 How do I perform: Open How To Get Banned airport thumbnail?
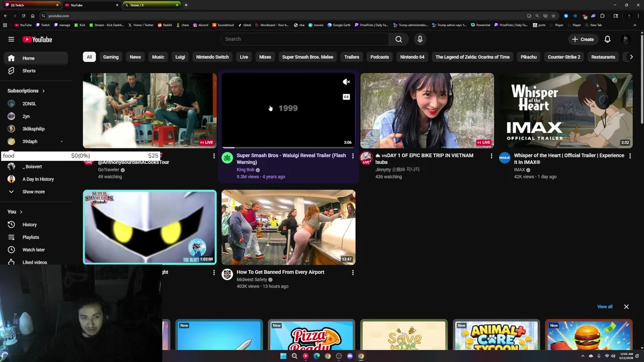(288, 227)
